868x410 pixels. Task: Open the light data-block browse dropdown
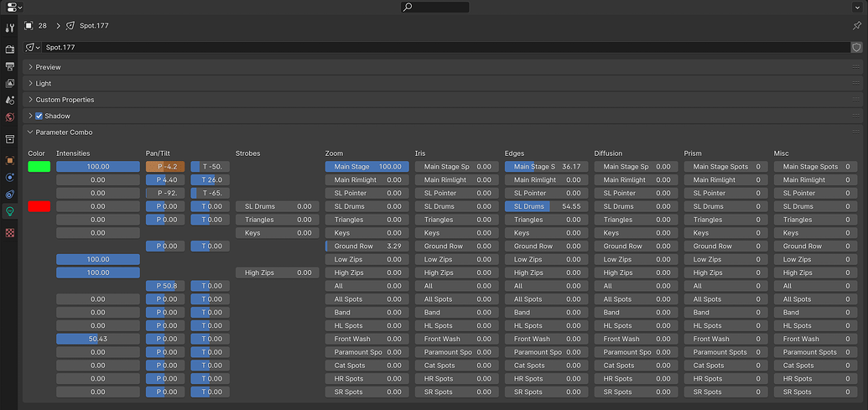34,48
